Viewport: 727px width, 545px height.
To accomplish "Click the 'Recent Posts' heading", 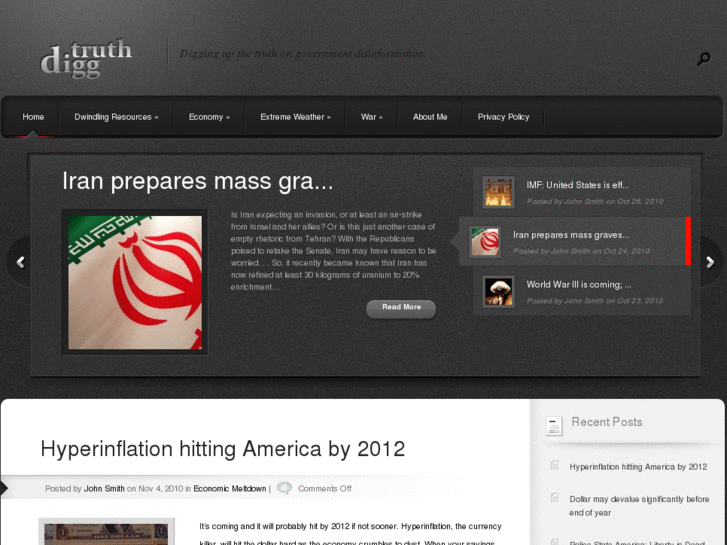I will tap(606, 422).
